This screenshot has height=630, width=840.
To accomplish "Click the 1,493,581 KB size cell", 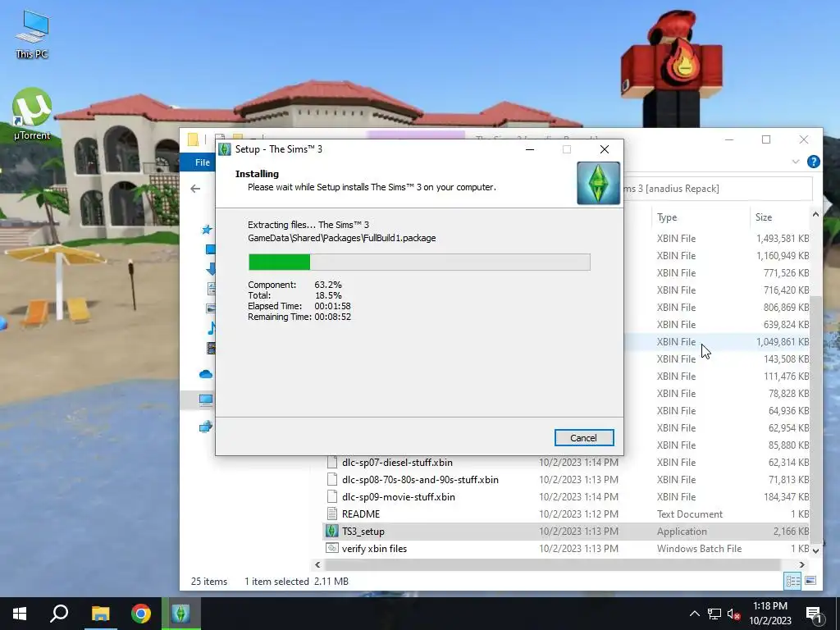I will 783,239.
